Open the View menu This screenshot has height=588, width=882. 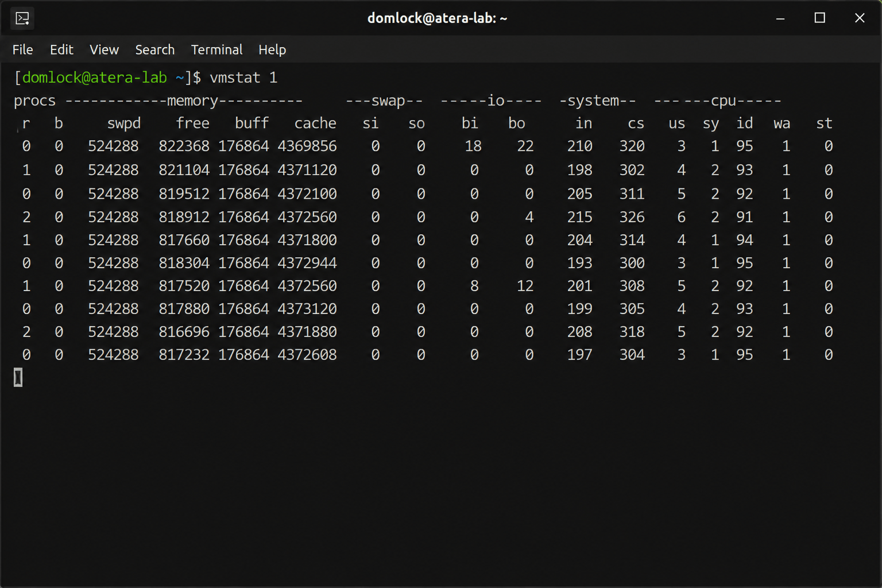coord(104,50)
